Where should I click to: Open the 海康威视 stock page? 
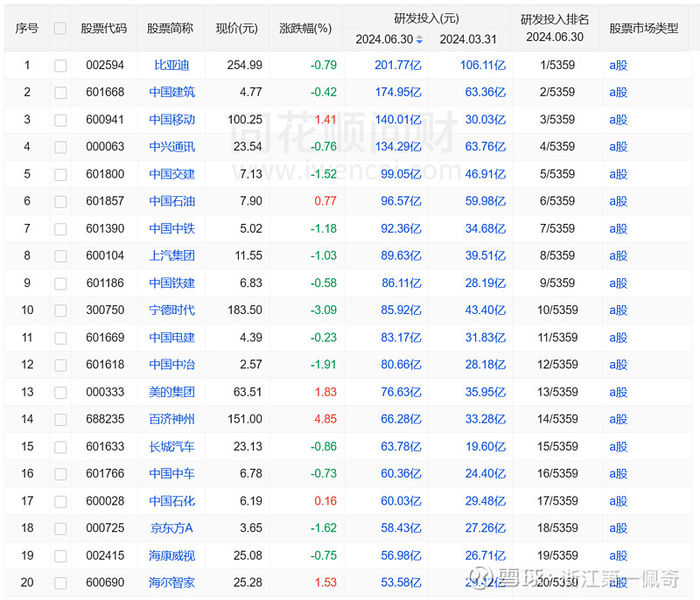pyautogui.click(x=171, y=556)
